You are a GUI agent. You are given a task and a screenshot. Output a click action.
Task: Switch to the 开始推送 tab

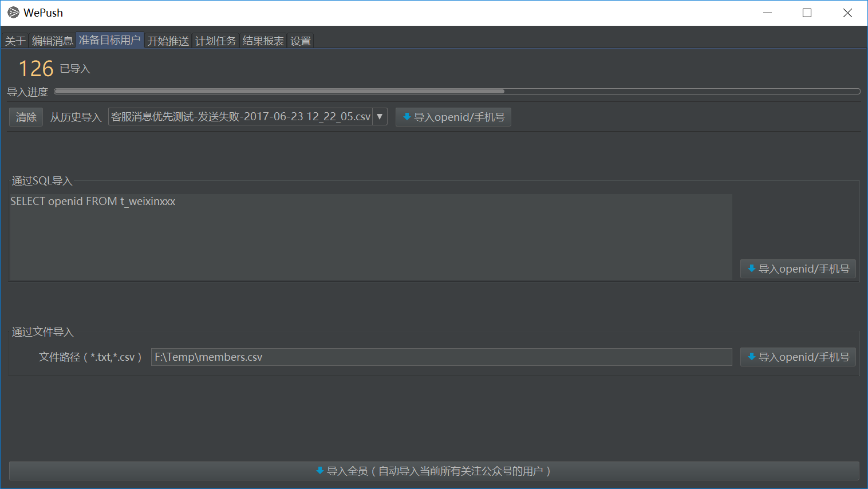pos(168,40)
